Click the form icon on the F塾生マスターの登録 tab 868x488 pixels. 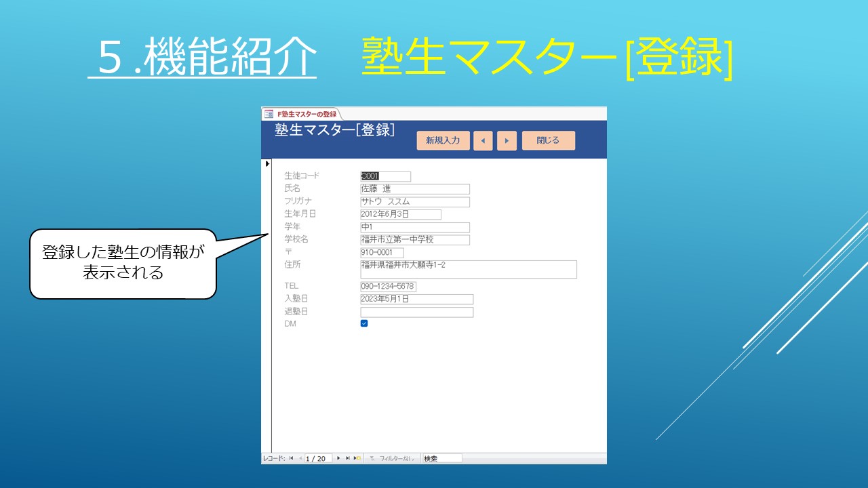click(x=269, y=114)
